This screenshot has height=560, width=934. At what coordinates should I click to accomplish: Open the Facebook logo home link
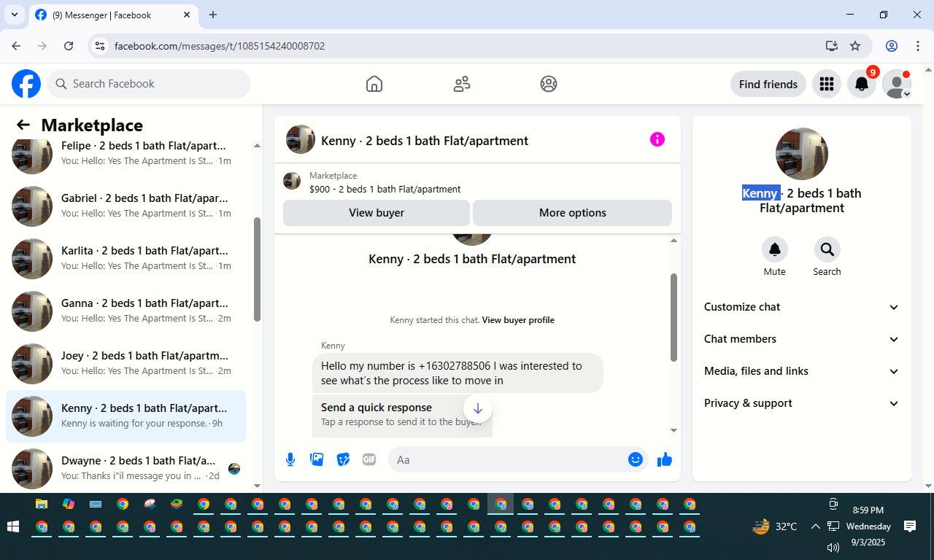pyautogui.click(x=26, y=84)
